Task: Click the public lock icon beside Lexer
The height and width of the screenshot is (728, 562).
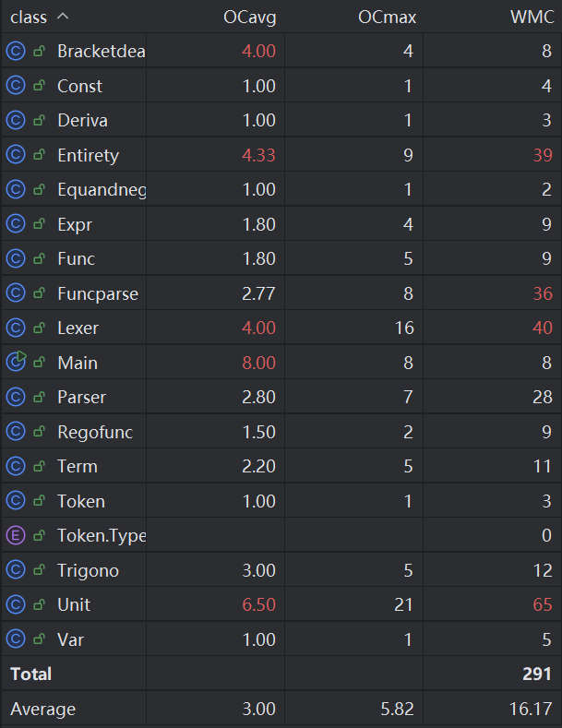Action: tap(39, 328)
